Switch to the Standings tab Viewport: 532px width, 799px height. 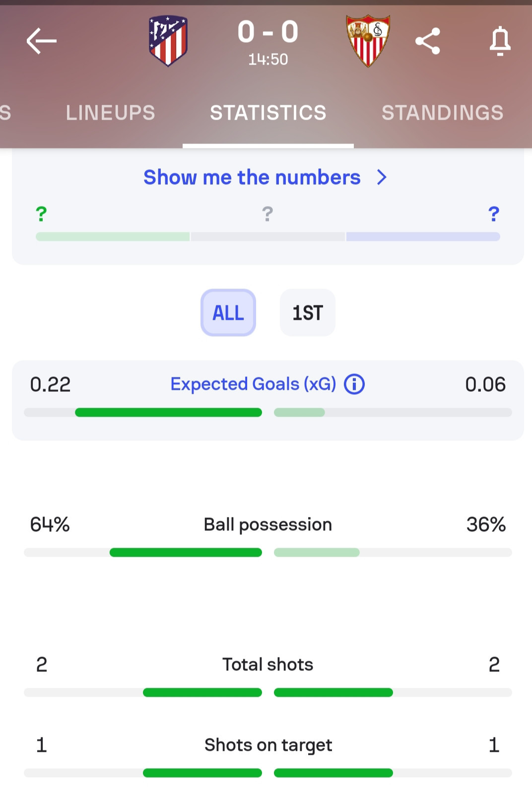tap(442, 113)
